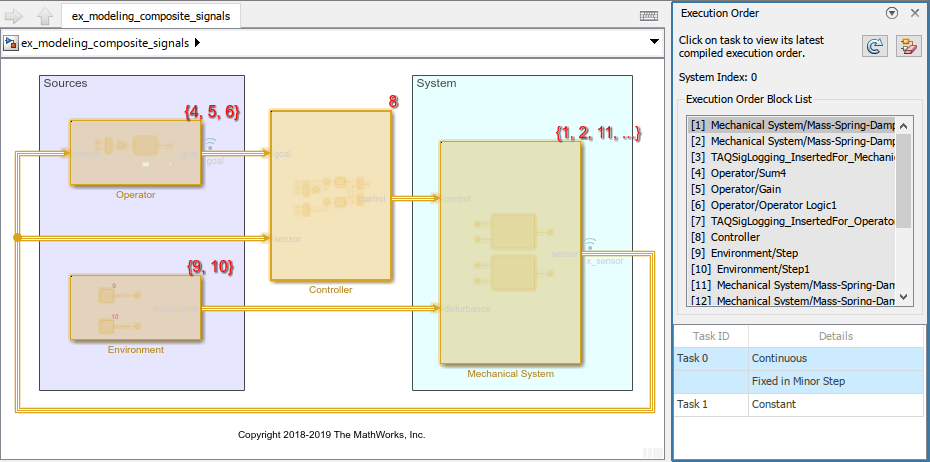Viewport: 930px width, 462px height.
Task: Click scroll up arrow in block list
Action: [x=903, y=126]
